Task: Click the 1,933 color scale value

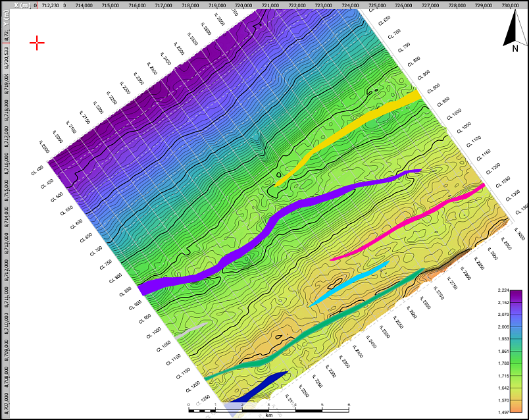Action: coord(503,339)
